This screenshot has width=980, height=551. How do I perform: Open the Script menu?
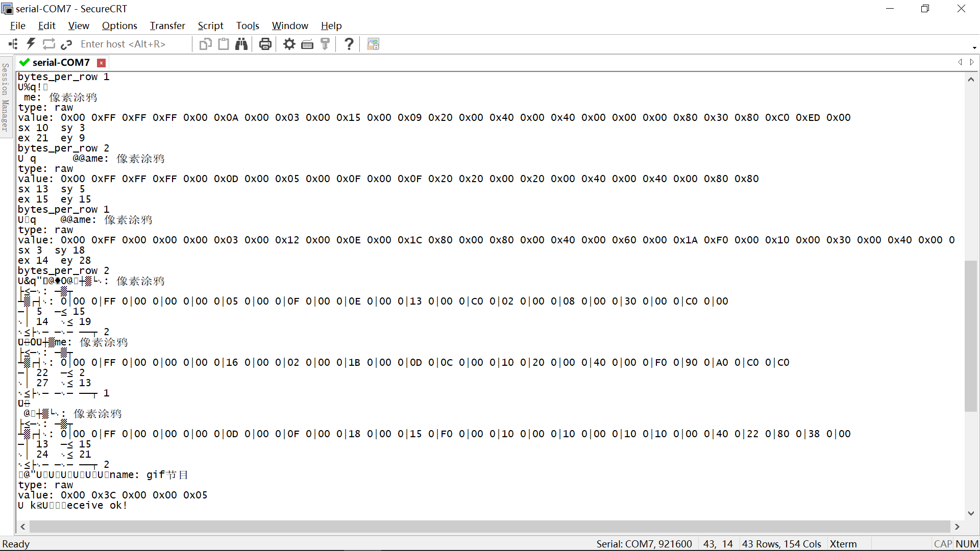coord(210,26)
